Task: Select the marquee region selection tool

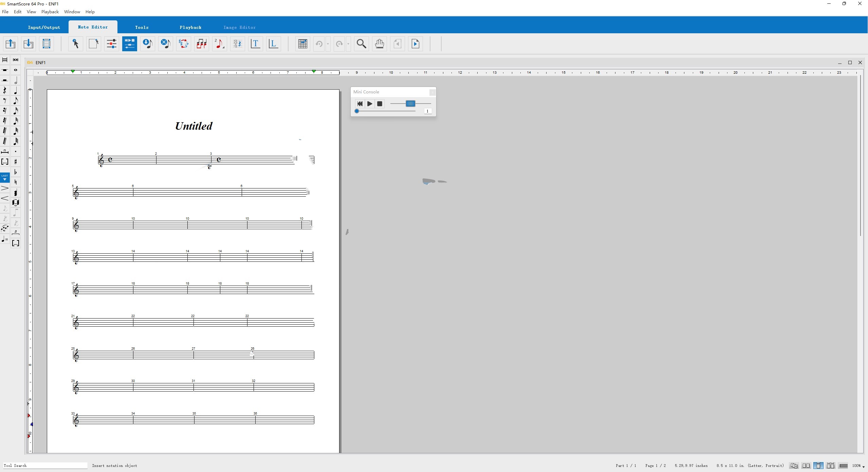Action: 94,44
